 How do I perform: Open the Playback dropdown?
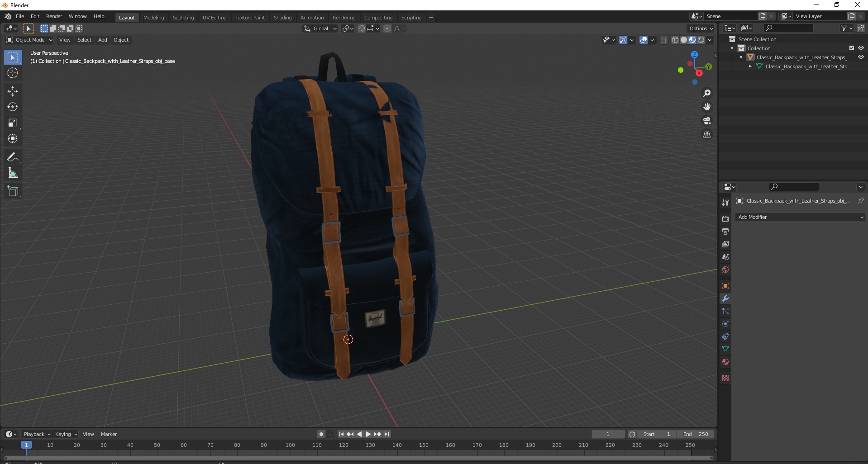click(x=36, y=434)
